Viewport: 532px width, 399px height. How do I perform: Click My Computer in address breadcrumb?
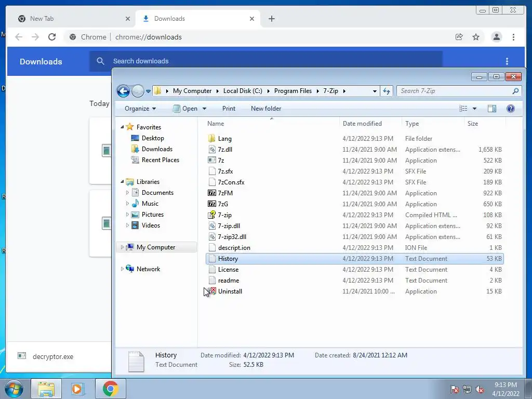click(x=192, y=91)
